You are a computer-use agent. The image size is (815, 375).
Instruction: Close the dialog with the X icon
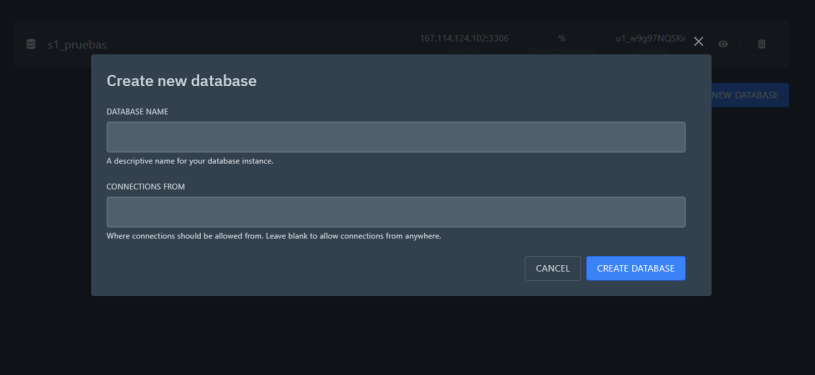click(x=699, y=42)
